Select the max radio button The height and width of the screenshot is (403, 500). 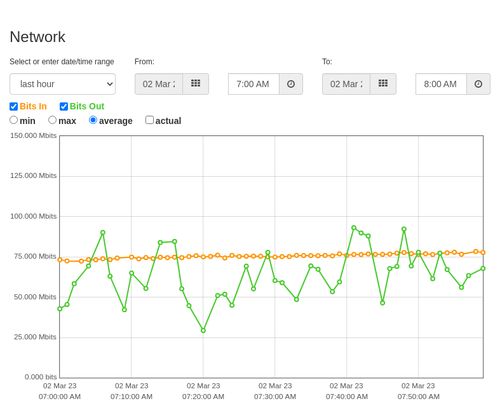[x=52, y=120]
